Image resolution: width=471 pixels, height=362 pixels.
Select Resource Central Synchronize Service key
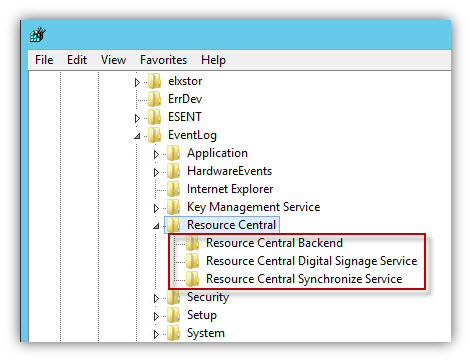pos(304,279)
